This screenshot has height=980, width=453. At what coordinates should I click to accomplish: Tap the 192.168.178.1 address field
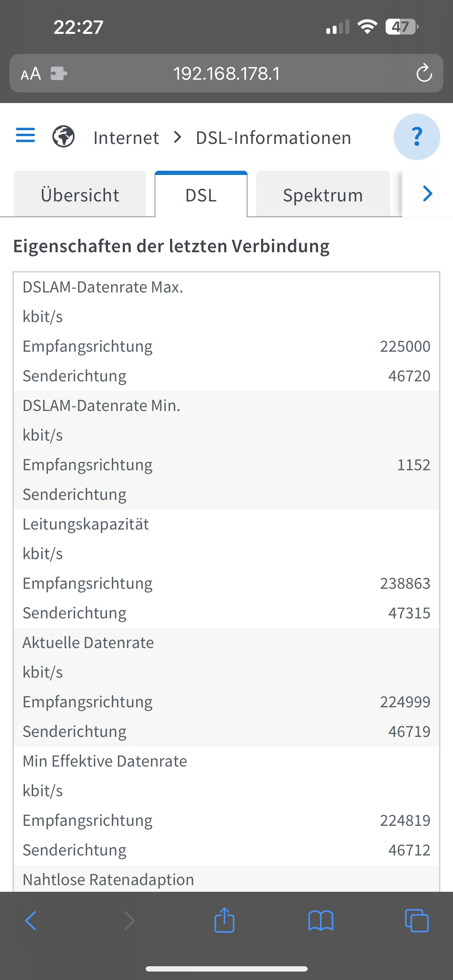tap(226, 73)
